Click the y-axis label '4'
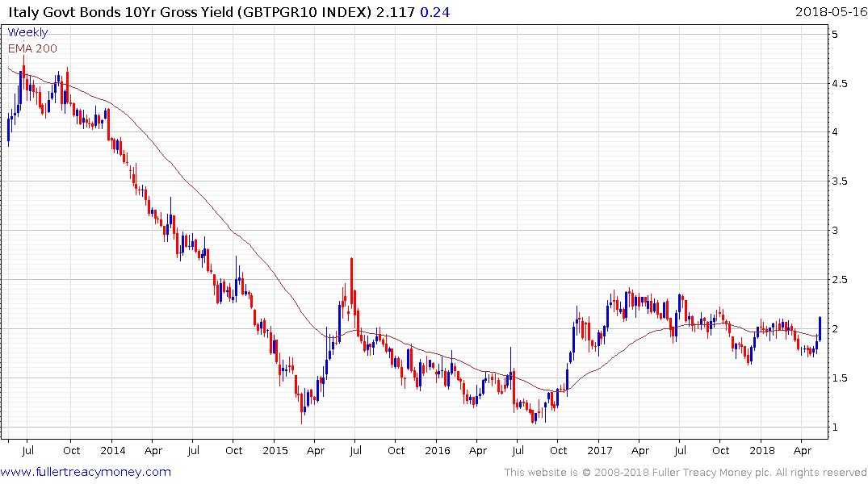 click(x=835, y=131)
